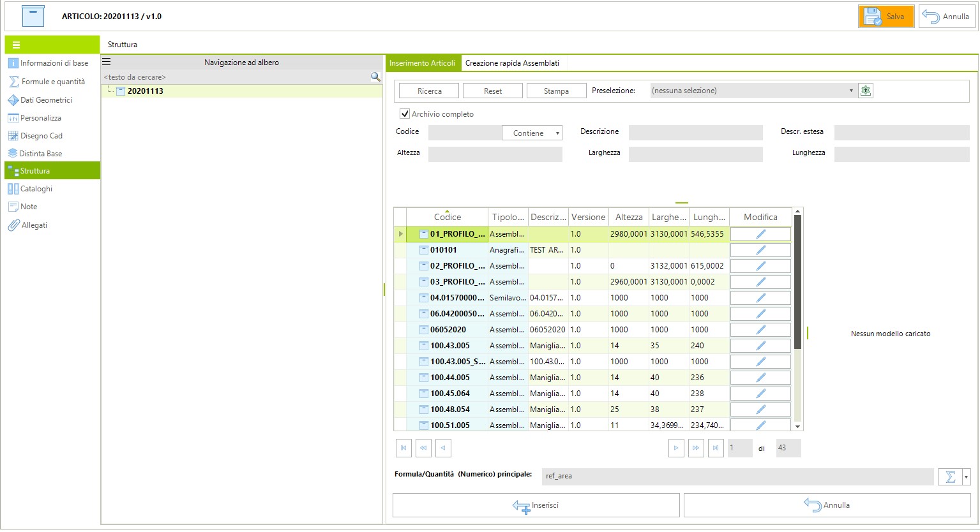980x532 pixels.
Task: Go to last page of results
Action: 716,448
